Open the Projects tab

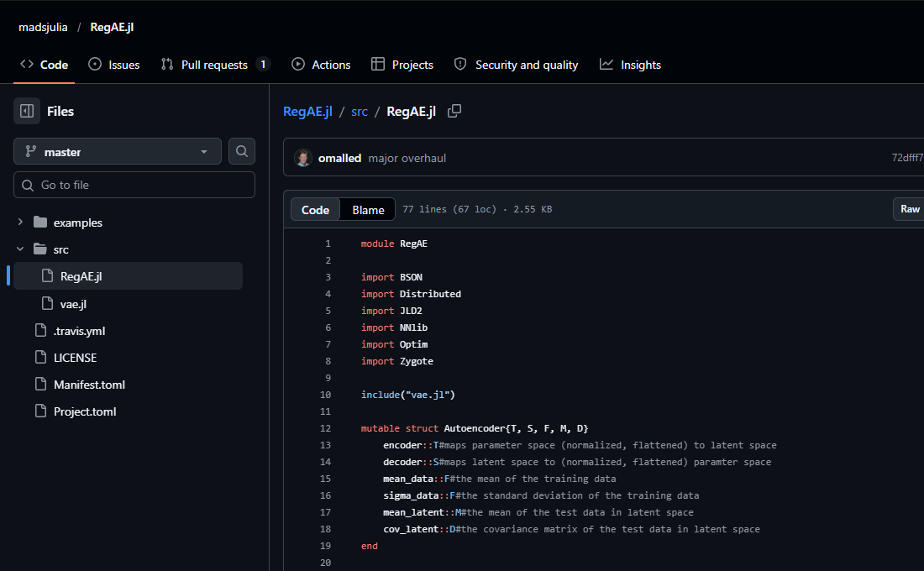pyautogui.click(x=402, y=65)
